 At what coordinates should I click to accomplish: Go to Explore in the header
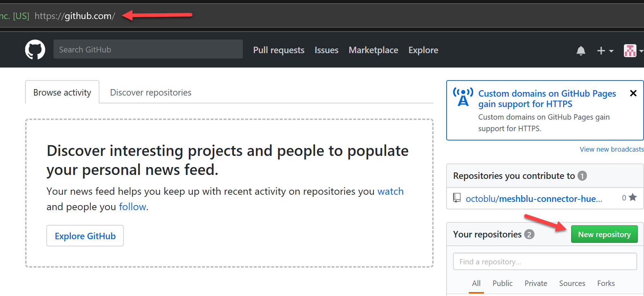pyautogui.click(x=423, y=50)
